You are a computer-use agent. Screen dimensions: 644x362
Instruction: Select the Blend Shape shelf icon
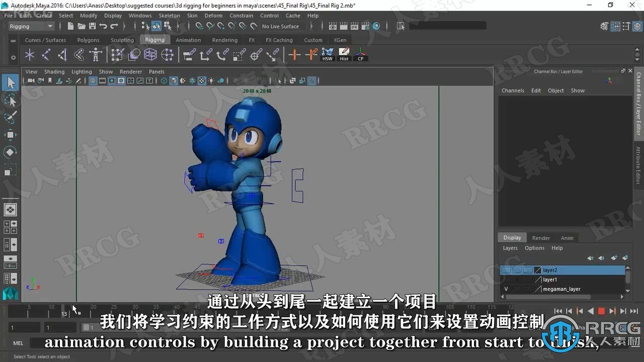coord(134,54)
